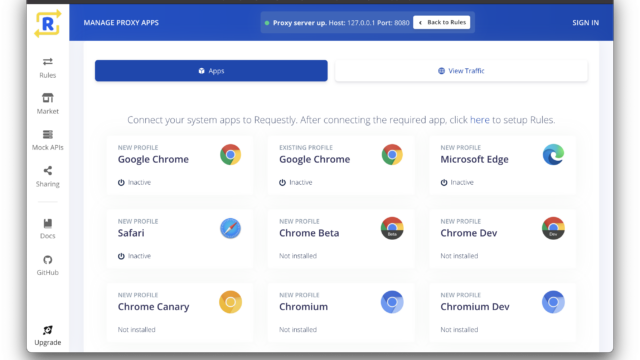Click 'Not installed' under Chrome Dev
The width and height of the screenshot is (640, 360).
(459, 256)
